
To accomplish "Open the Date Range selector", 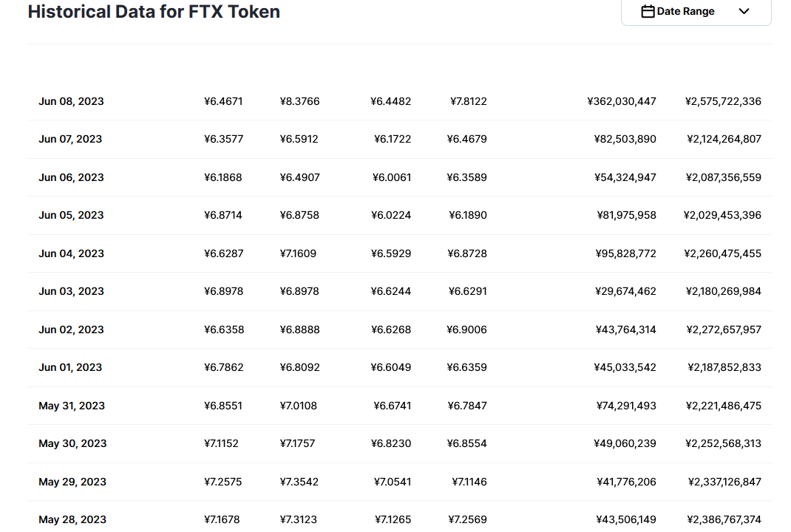I will [x=696, y=11].
